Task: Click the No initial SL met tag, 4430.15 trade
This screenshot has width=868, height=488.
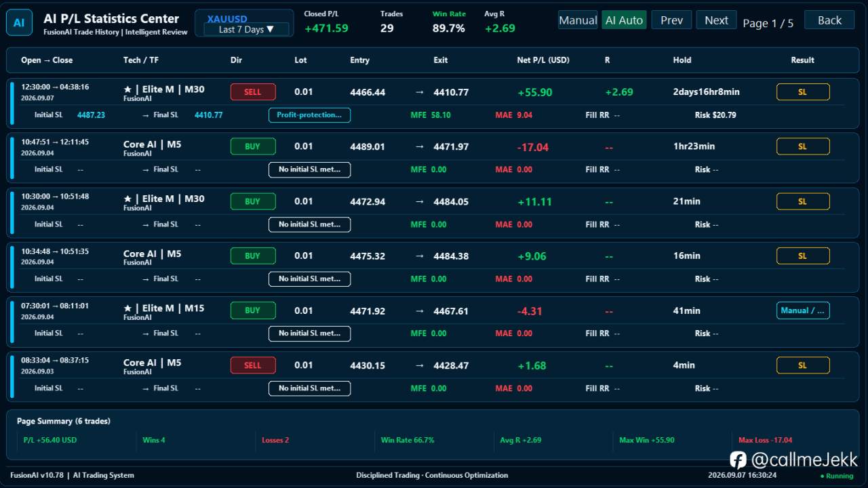Action: [x=309, y=388]
